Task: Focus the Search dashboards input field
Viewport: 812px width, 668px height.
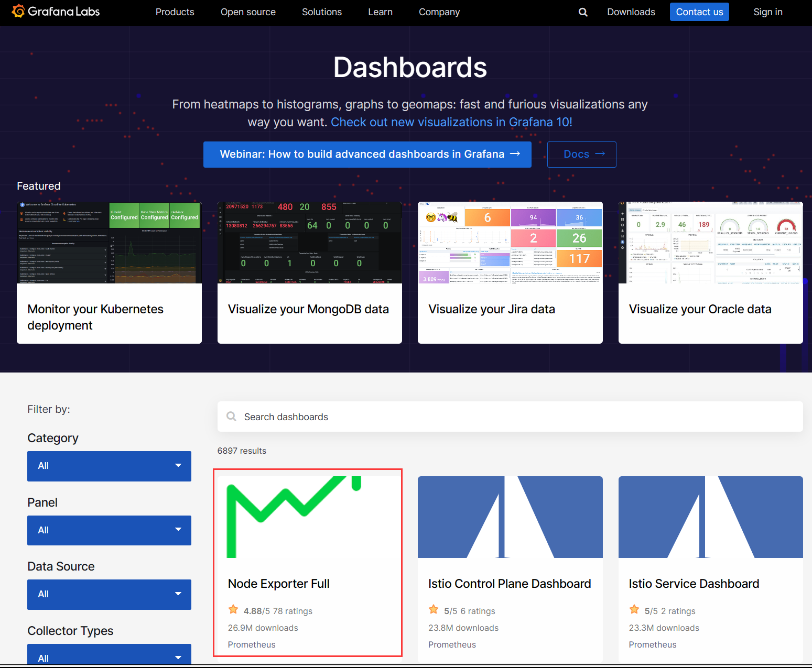Action: (510, 417)
